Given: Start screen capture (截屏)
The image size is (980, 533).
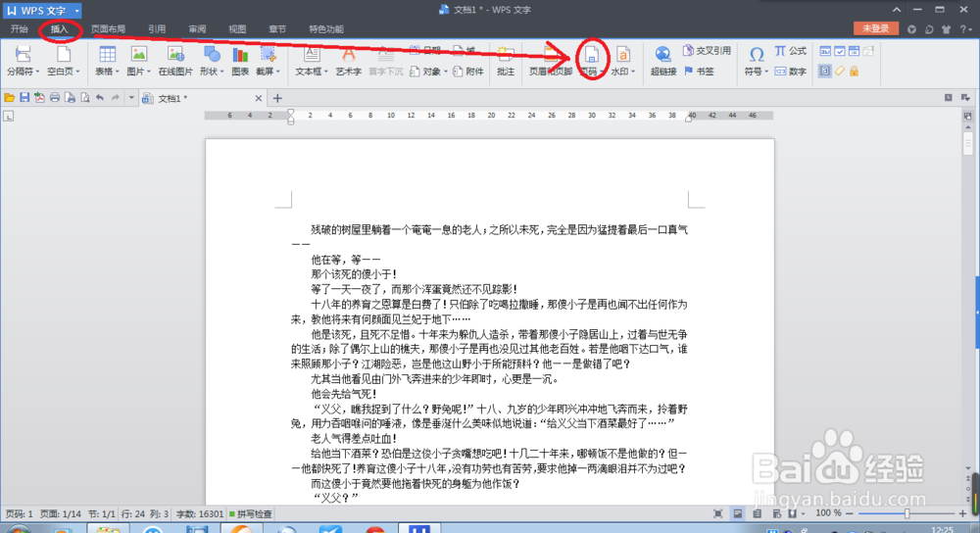Looking at the screenshot, I should [x=269, y=61].
